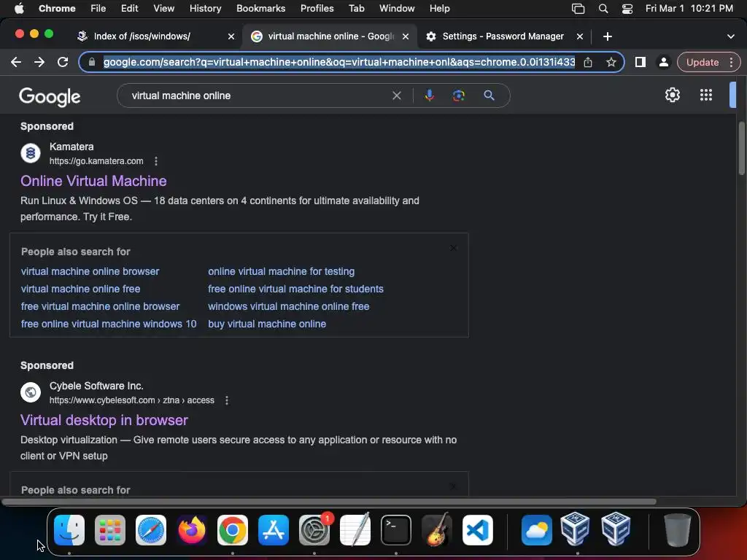Viewport: 747px width, 560px height.
Task: Go forward with the browser forward arrow
Action: tap(39, 63)
